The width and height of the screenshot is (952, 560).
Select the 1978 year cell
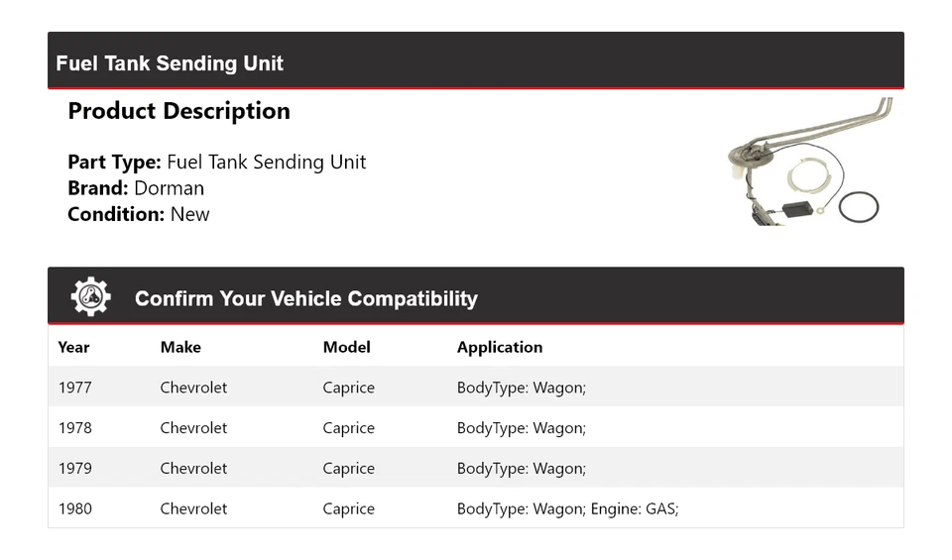coord(74,428)
